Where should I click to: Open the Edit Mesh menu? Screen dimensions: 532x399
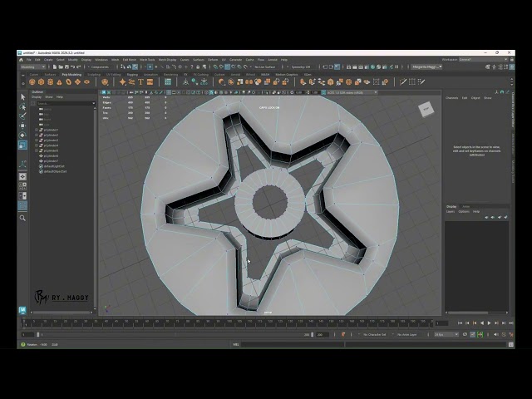click(x=130, y=60)
